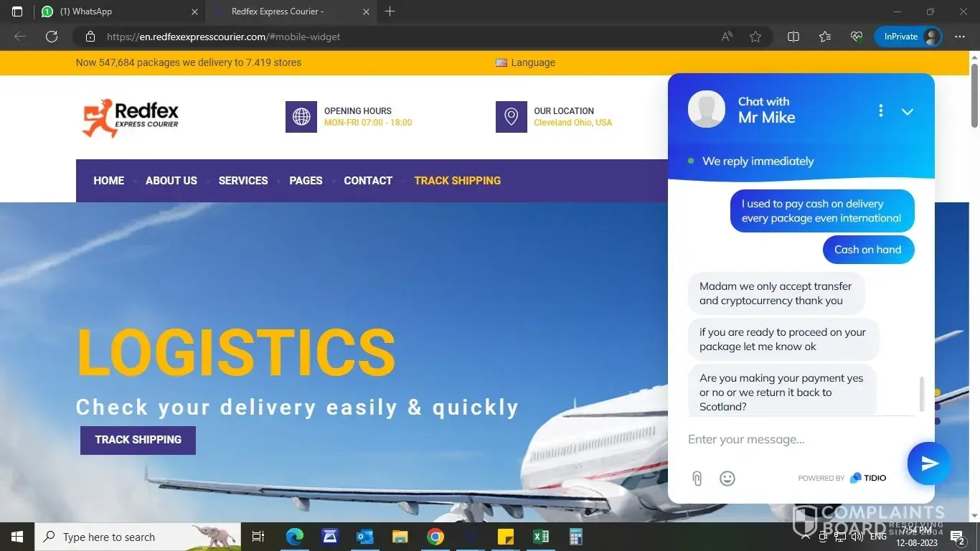Select TRACK SHIPPING in the navigation bar

458,181
